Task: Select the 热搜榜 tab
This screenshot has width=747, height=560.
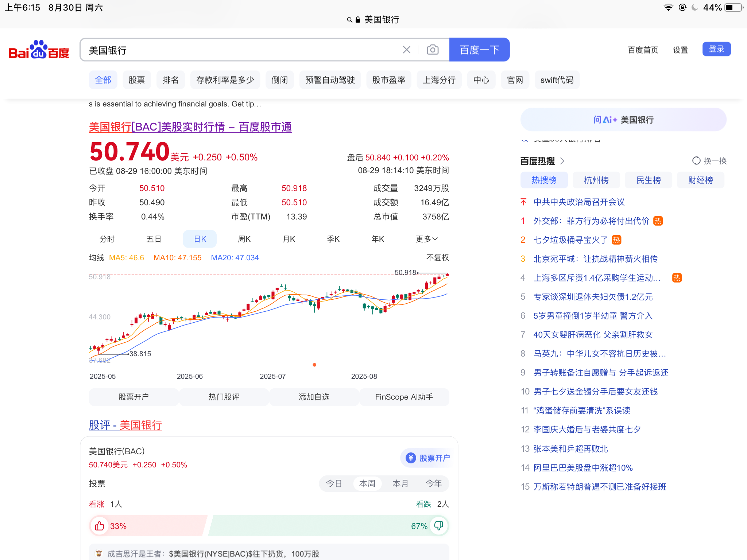Action: click(x=544, y=180)
